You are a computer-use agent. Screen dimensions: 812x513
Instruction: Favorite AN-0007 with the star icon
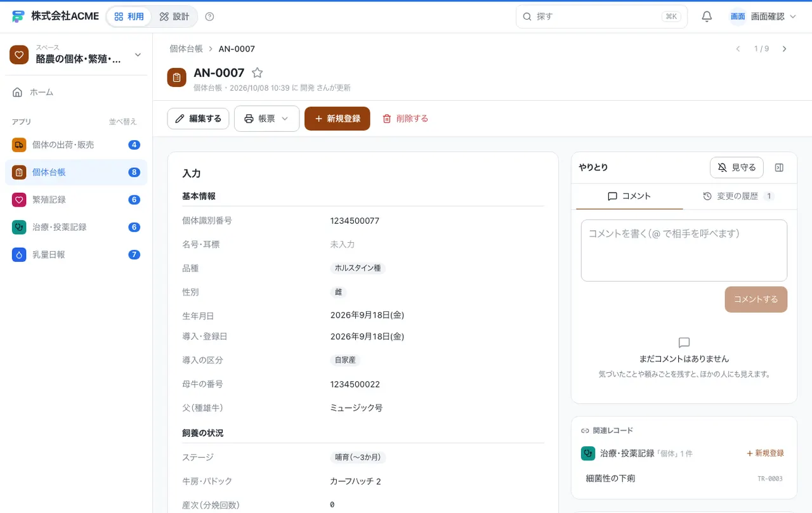pos(257,73)
